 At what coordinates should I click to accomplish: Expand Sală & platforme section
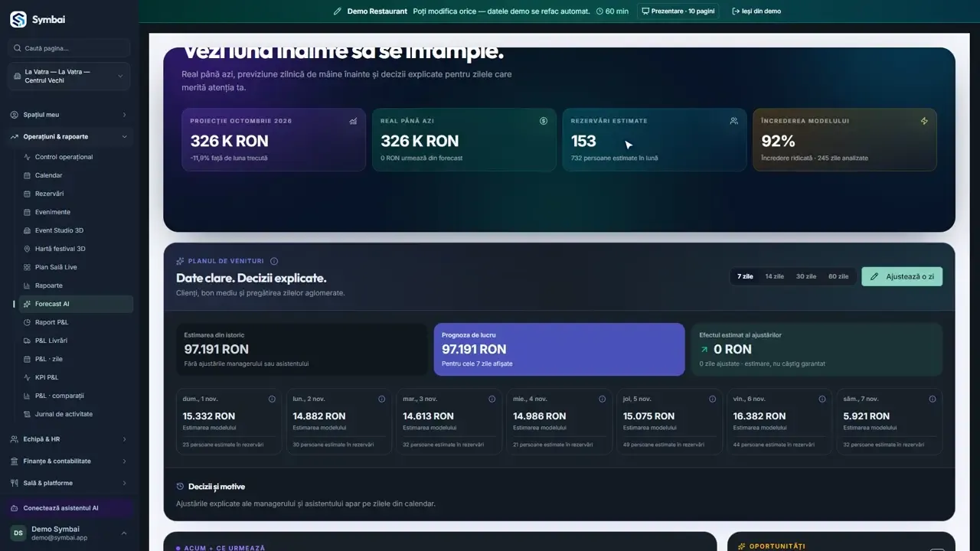pos(69,483)
